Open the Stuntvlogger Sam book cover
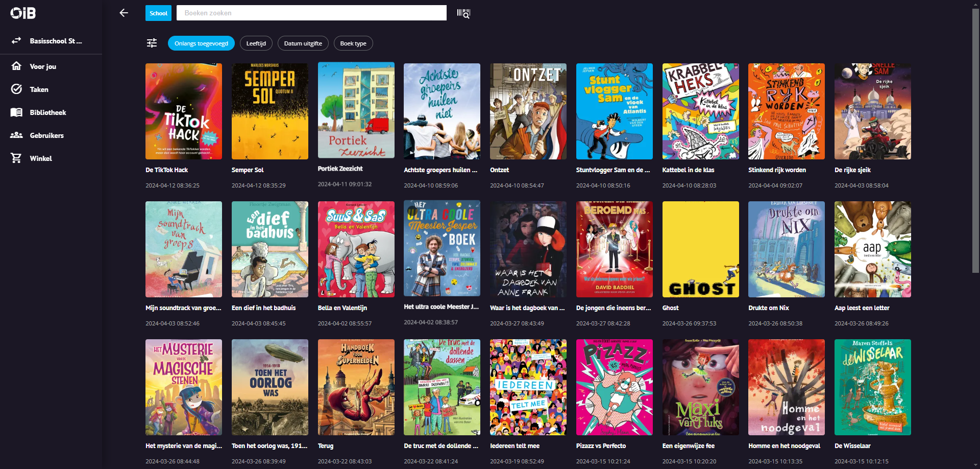The width and height of the screenshot is (980, 469). point(615,111)
